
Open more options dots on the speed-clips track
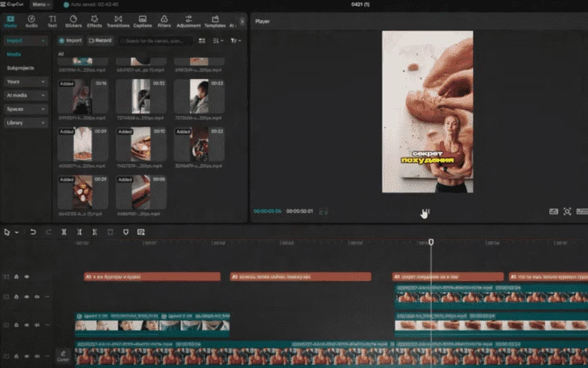pos(47,325)
